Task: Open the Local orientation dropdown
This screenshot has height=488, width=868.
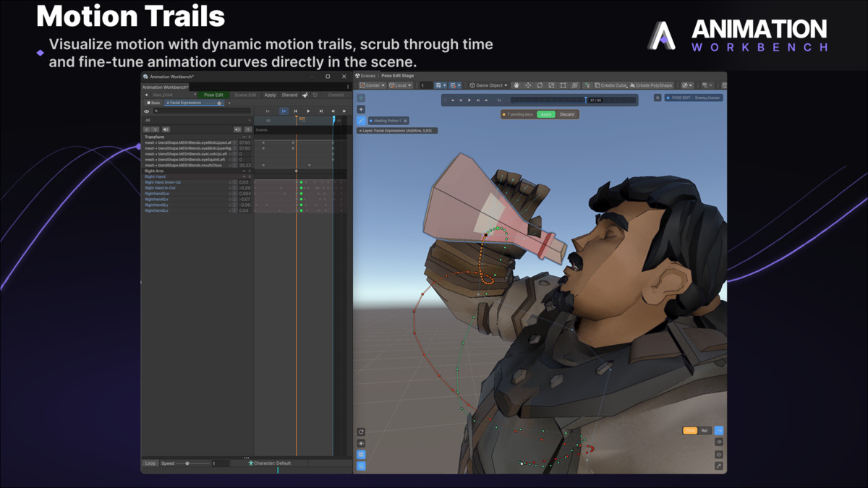Action: tap(400, 85)
